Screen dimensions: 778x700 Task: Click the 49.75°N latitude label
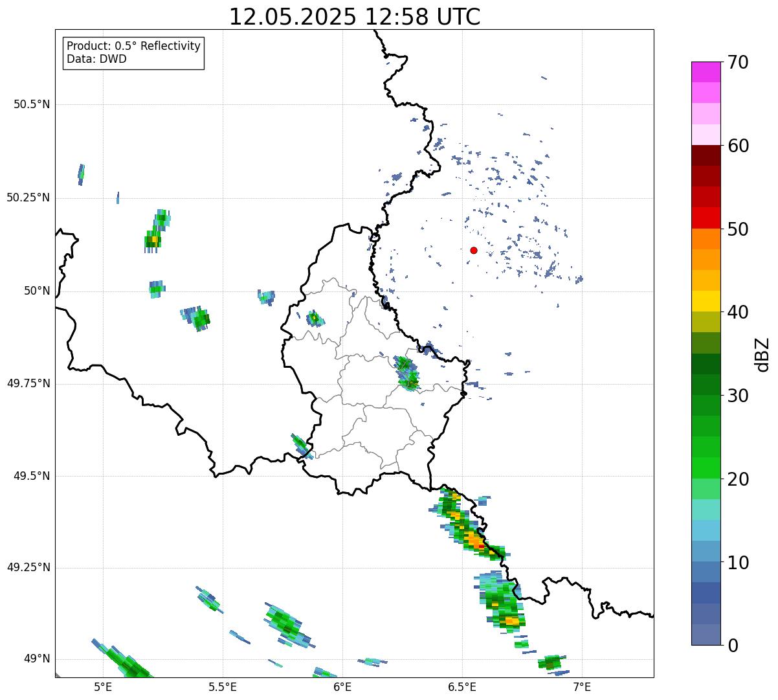click(x=28, y=383)
